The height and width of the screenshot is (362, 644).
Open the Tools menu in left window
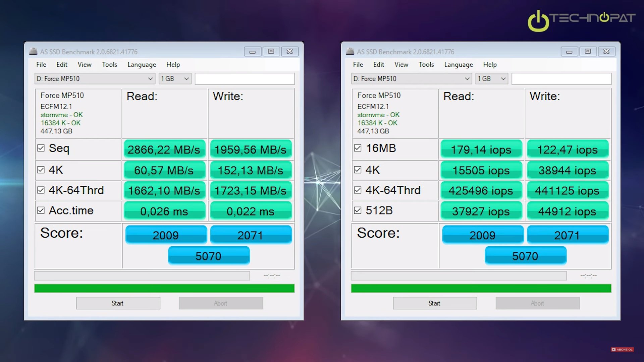click(x=109, y=65)
